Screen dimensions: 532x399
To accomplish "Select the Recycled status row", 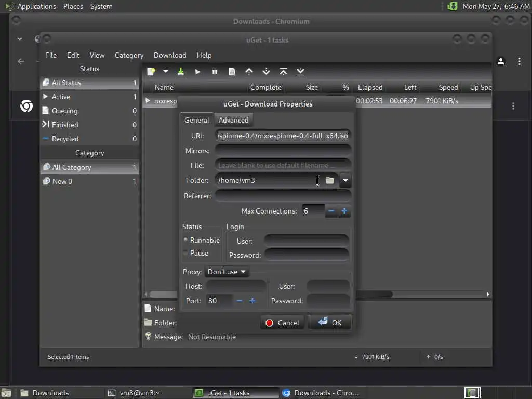I will pos(89,139).
